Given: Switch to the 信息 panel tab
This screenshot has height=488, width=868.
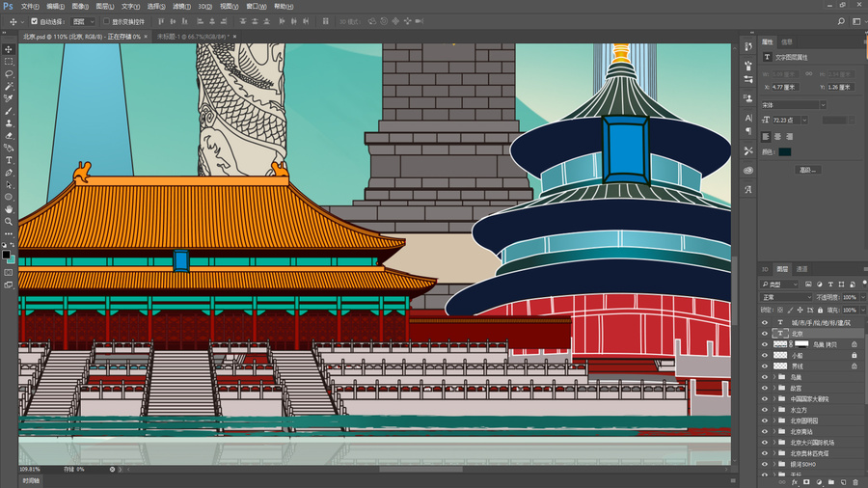Looking at the screenshot, I should pyautogui.click(x=787, y=42).
